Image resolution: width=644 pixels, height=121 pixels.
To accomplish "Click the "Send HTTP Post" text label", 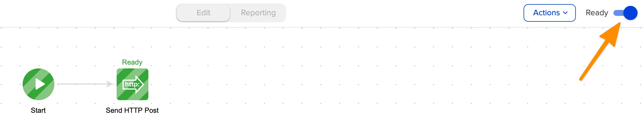I will point(132,110).
